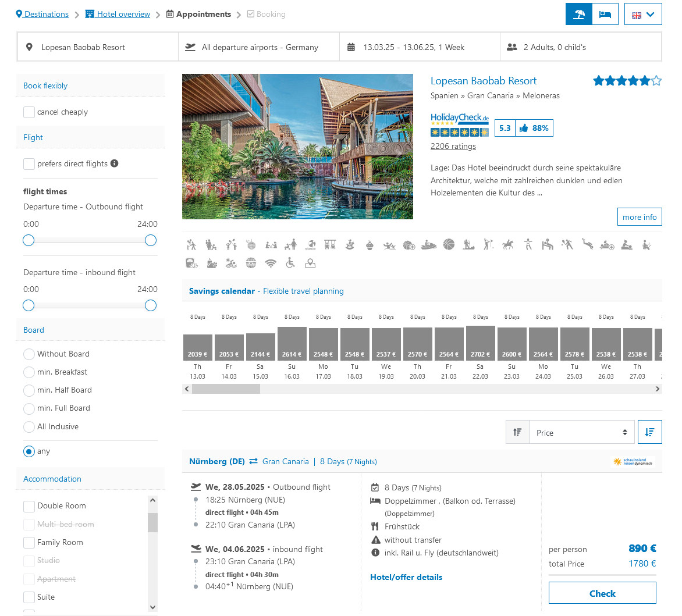Select the Without Board radio option
Screen dimensions: 682x616
pyautogui.click(x=29, y=354)
